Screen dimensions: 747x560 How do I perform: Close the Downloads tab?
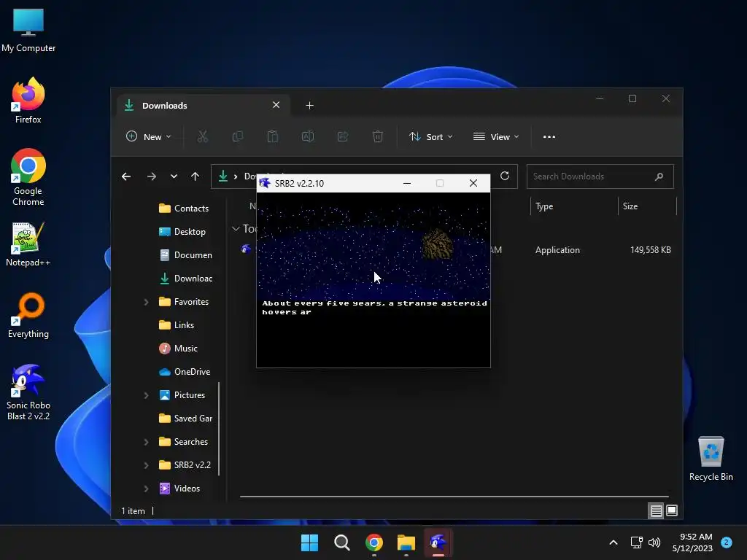(276, 105)
